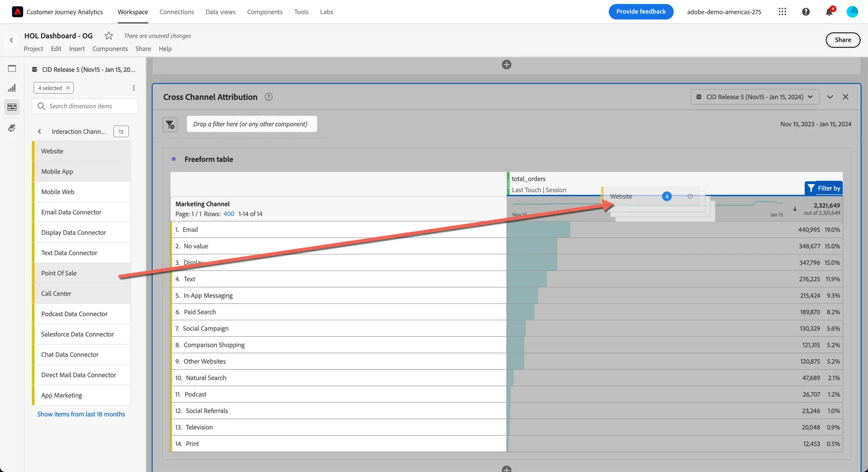The image size is (868, 472).
Task: Add a panel with the top plus icon
Action: (507, 64)
